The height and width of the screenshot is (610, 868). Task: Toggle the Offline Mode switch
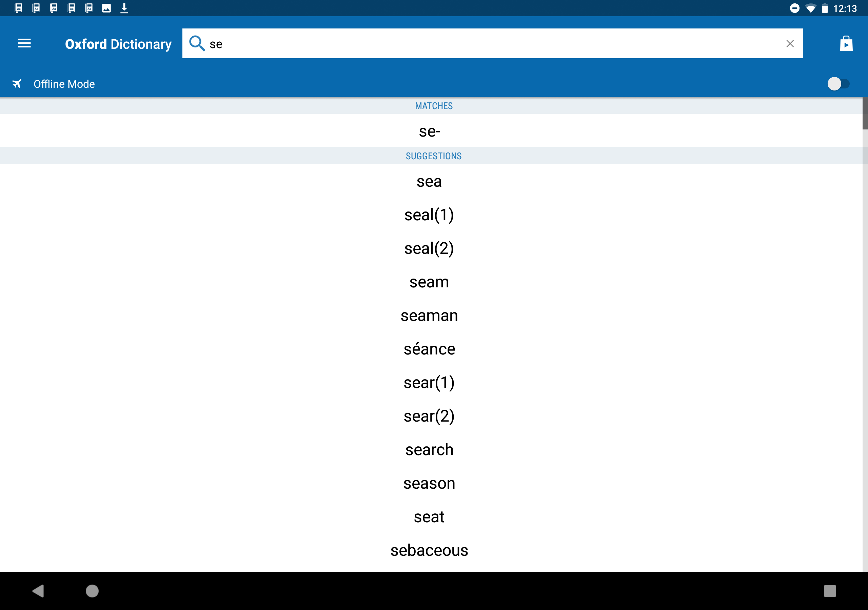click(x=838, y=83)
